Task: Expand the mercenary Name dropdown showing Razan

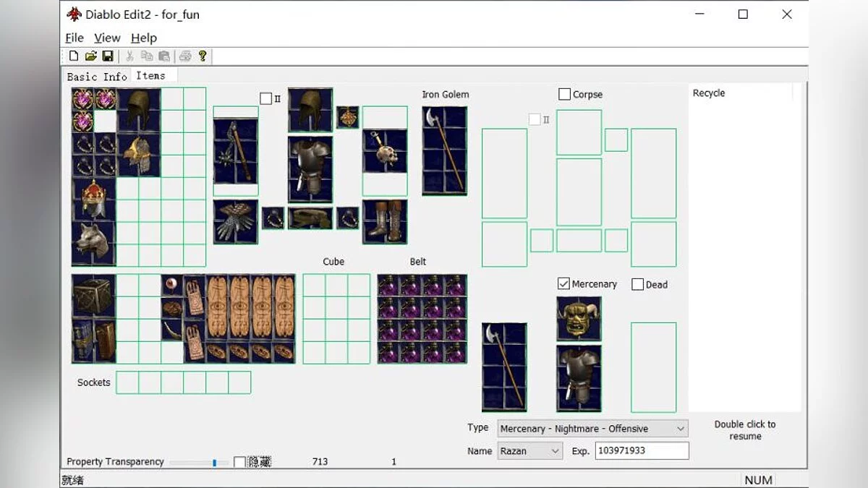Action: click(529, 451)
